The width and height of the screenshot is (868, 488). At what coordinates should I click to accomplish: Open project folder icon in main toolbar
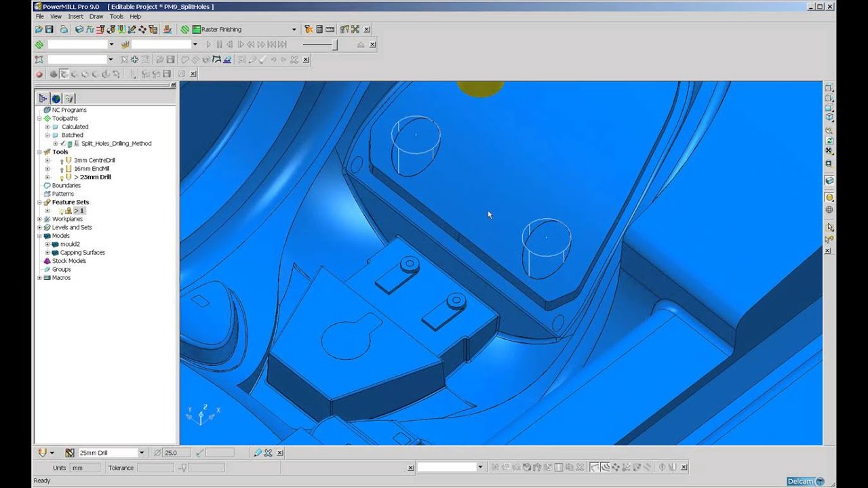pyautogui.click(x=39, y=29)
